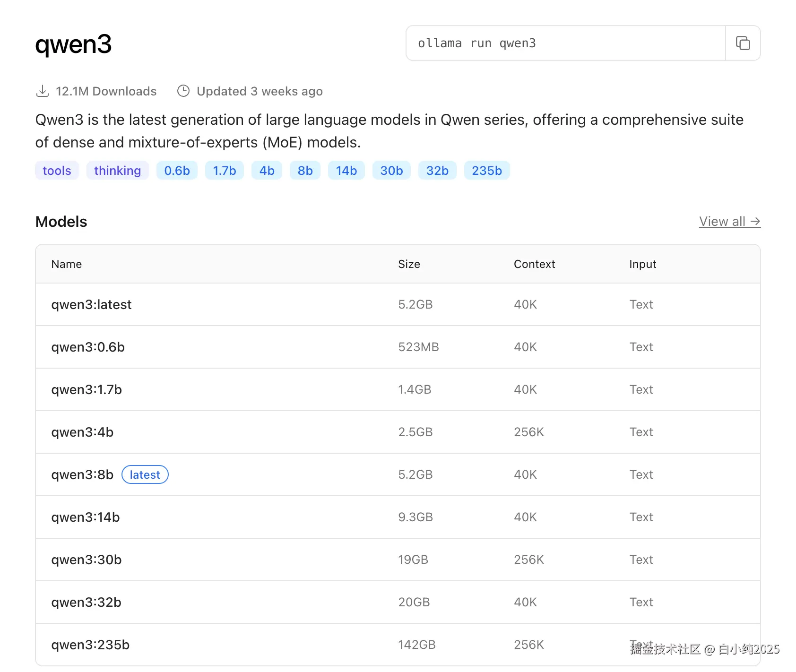
Task: Click the 12.1M Downloads text
Action: pos(106,91)
